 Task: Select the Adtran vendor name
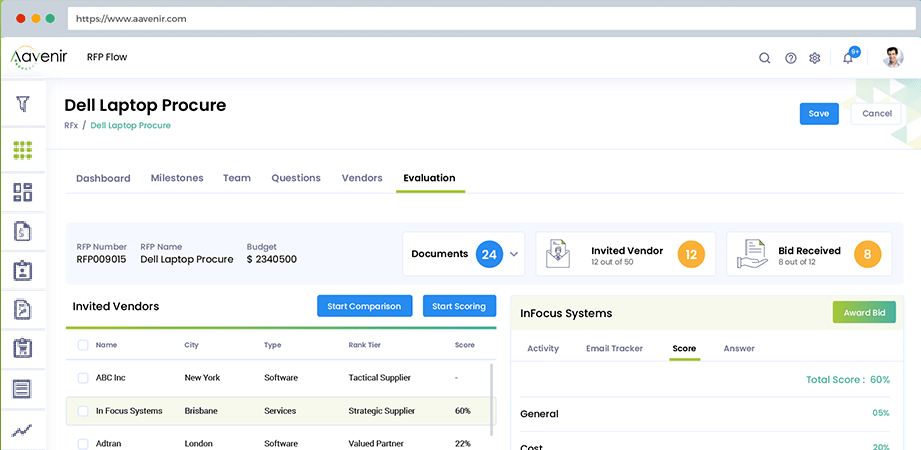coord(108,444)
